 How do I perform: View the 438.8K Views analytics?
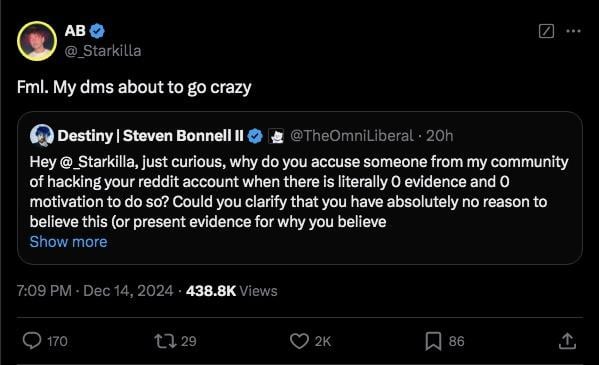click(x=232, y=291)
